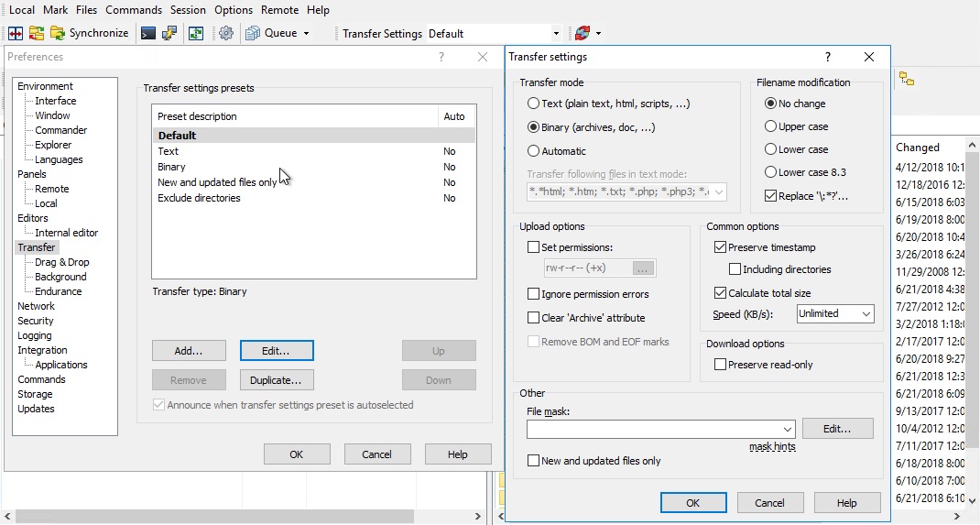Click the directory tree icon
980x525 pixels.
click(906, 80)
